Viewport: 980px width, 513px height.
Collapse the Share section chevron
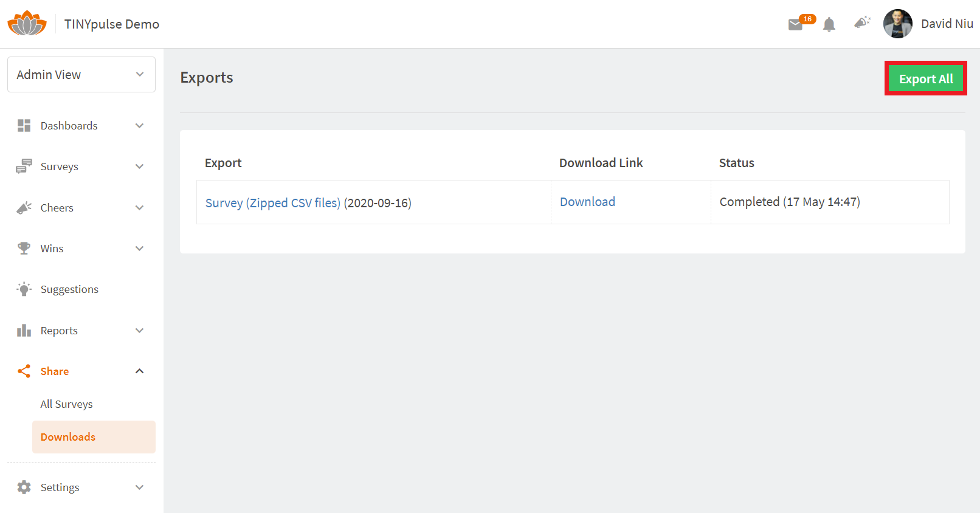[139, 371]
